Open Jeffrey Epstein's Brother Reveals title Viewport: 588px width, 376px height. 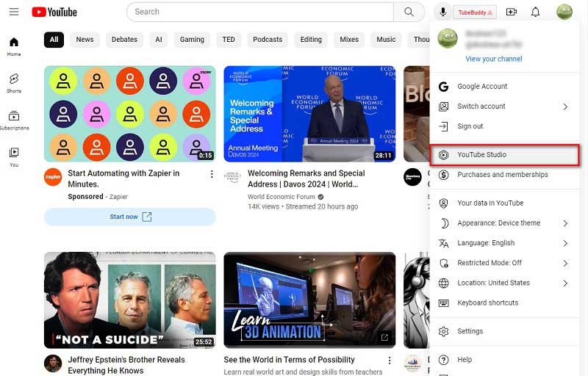click(x=126, y=365)
